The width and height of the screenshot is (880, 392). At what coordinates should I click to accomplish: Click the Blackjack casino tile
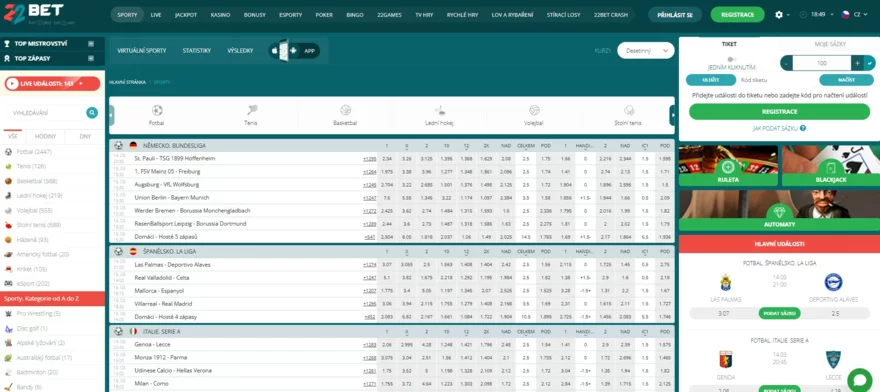click(x=831, y=166)
